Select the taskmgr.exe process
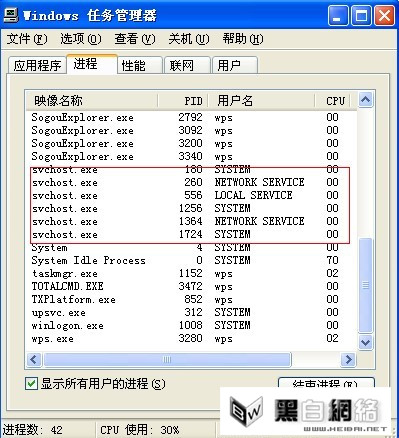 pos(192,273)
